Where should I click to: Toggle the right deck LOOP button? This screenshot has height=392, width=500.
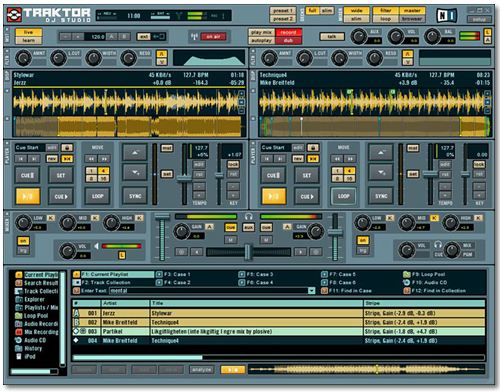pyautogui.click(x=343, y=196)
